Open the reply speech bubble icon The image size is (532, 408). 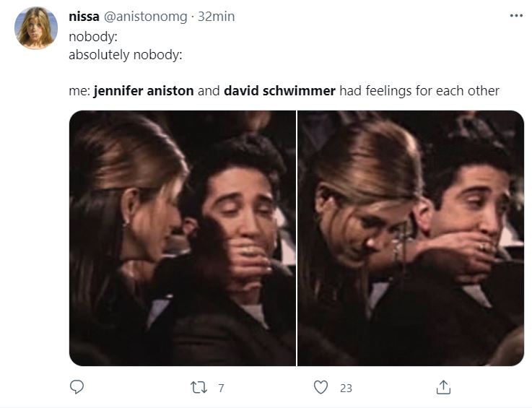(77, 387)
